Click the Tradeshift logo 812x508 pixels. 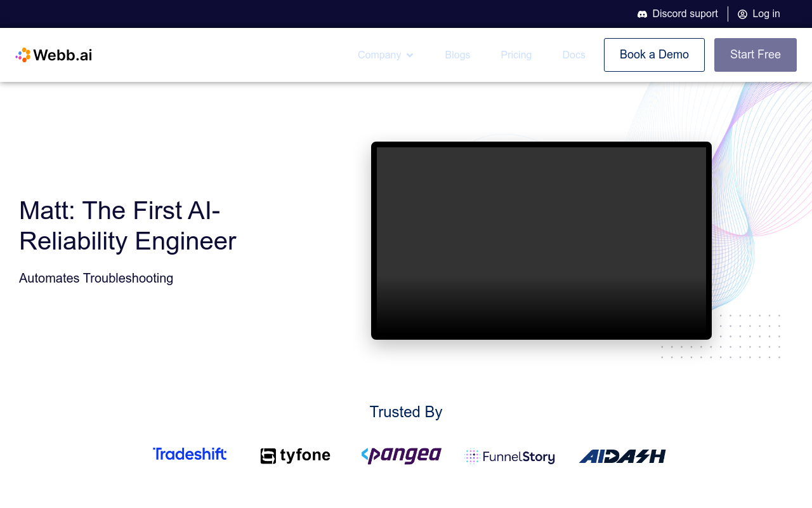pos(190,454)
